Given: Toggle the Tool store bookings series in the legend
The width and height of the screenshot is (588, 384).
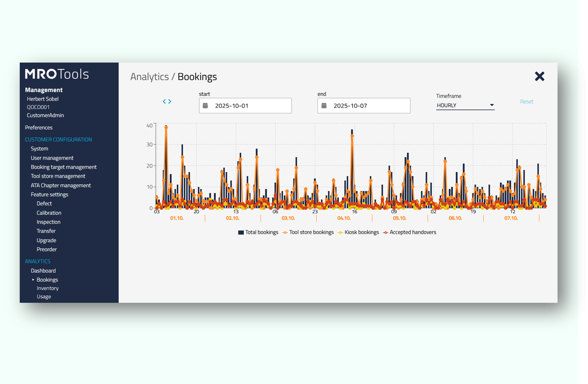Looking at the screenshot, I should (285, 232).
